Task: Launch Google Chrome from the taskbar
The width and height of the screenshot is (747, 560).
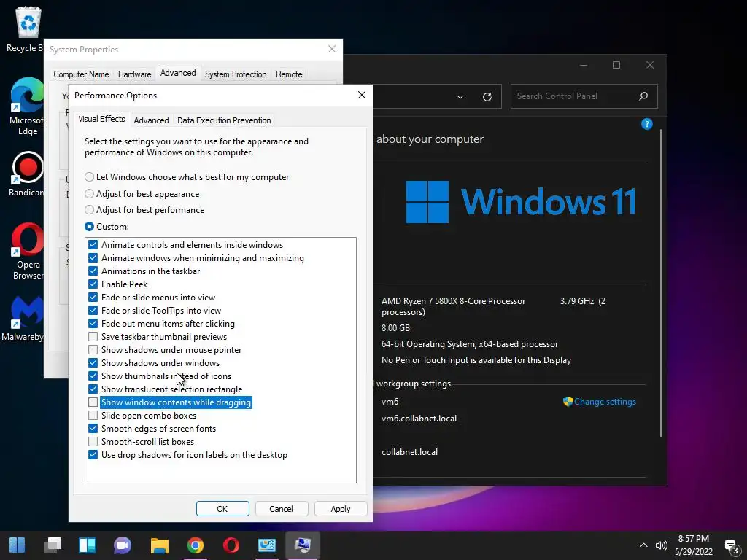Action: click(x=196, y=545)
